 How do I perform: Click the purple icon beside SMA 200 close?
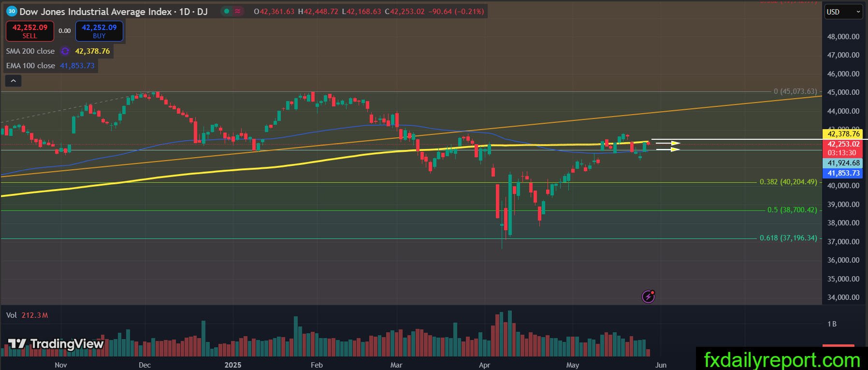click(x=65, y=51)
